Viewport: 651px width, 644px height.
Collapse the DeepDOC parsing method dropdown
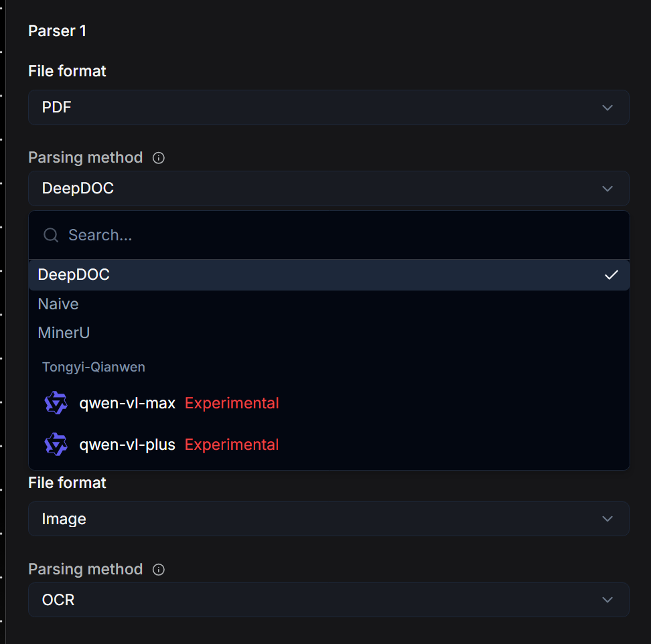pyautogui.click(x=328, y=189)
